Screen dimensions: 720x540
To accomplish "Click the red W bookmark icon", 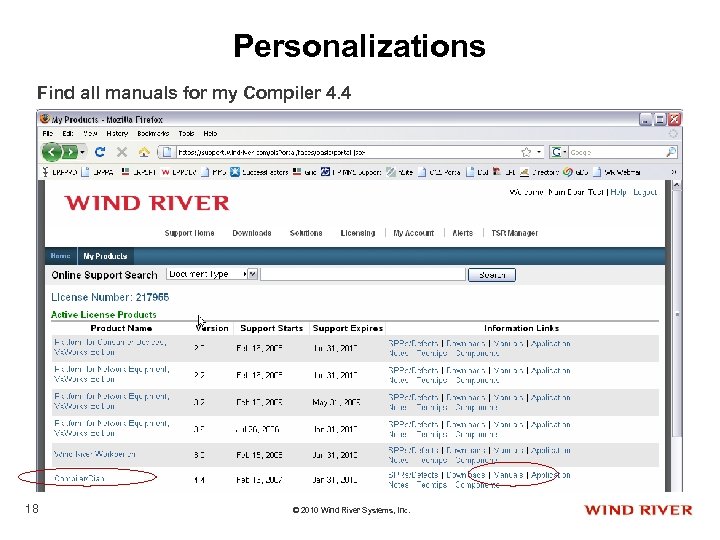I will pyautogui.click(x=165, y=172).
